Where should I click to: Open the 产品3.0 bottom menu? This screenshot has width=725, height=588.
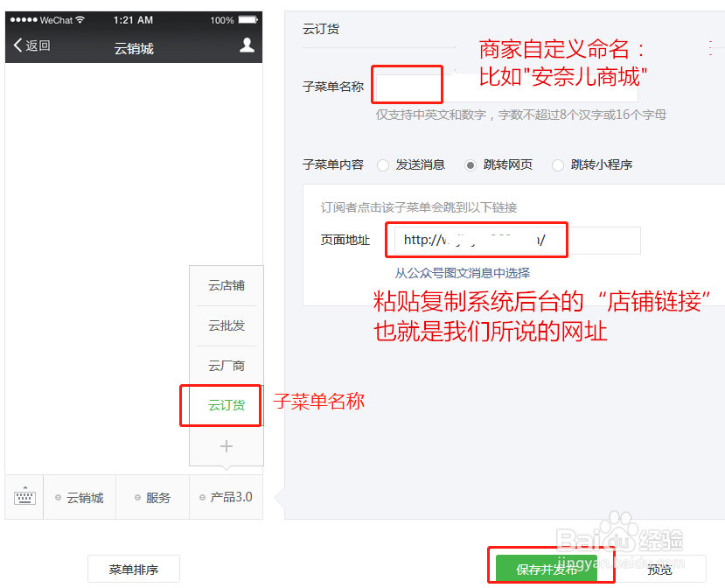pyautogui.click(x=227, y=497)
